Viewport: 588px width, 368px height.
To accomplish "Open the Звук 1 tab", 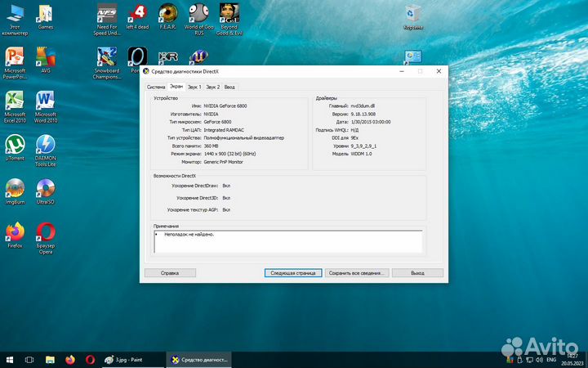I will 194,86.
